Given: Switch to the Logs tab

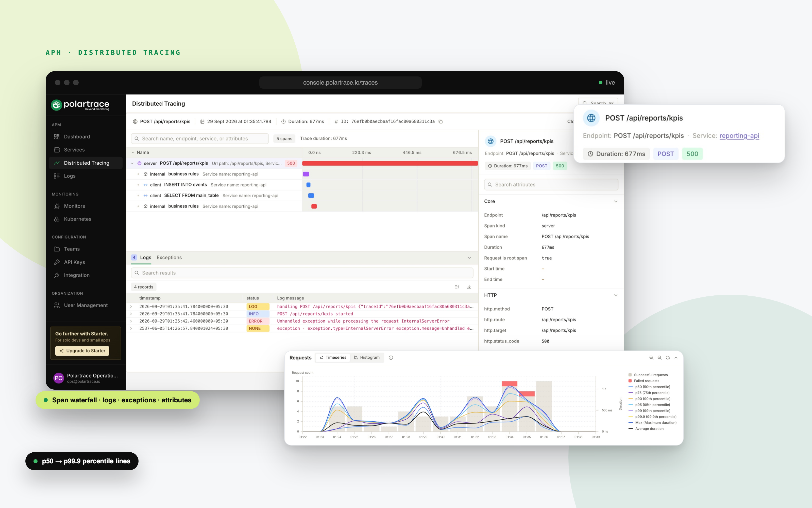Looking at the screenshot, I should click(146, 257).
